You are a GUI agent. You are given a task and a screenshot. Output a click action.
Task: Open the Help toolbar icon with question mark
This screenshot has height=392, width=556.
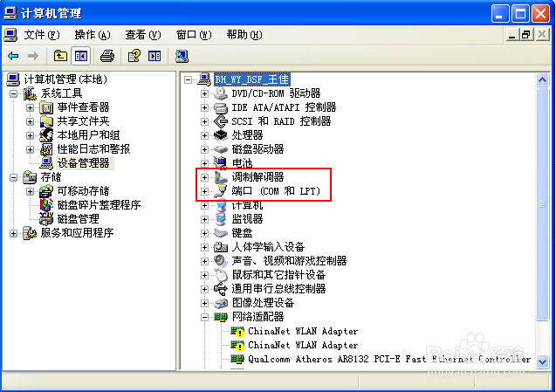click(x=134, y=56)
